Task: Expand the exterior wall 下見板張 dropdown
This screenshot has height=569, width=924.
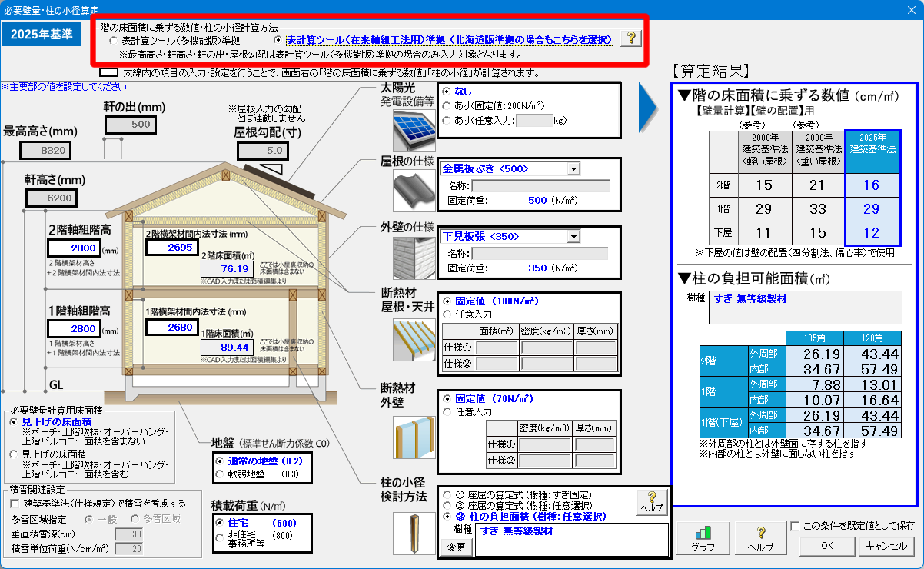Action: click(573, 237)
